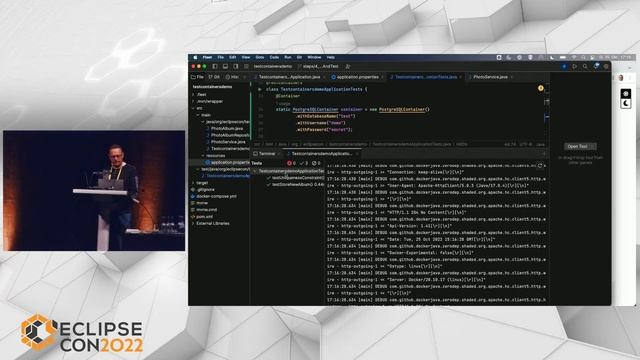Click the class run gutter arrow
This screenshot has width=640, height=360.
click(260, 89)
